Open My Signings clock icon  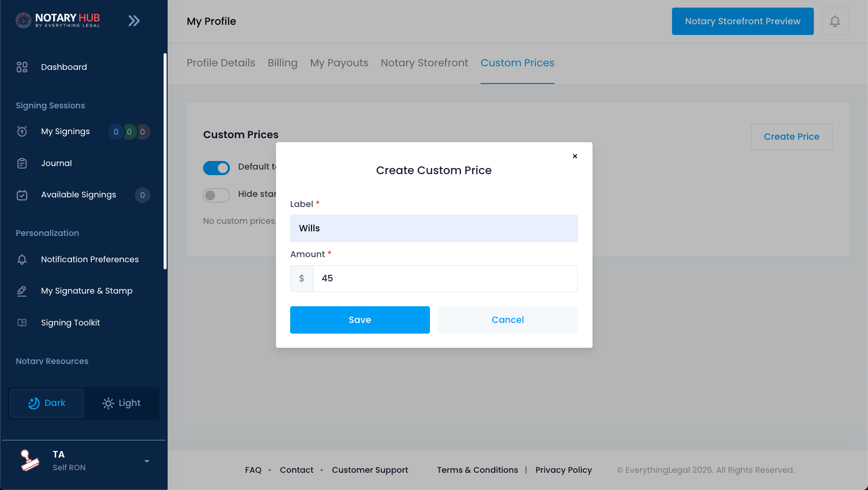point(22,132)
